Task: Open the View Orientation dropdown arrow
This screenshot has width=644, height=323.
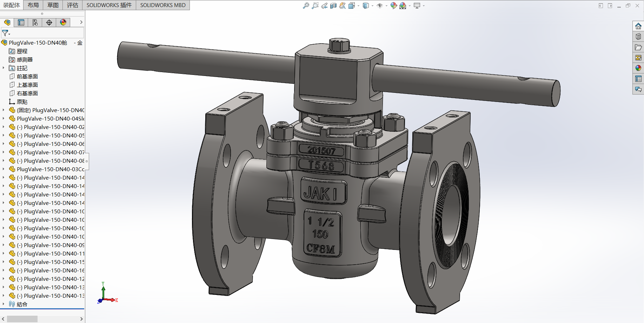Action: tap(358, 6)
